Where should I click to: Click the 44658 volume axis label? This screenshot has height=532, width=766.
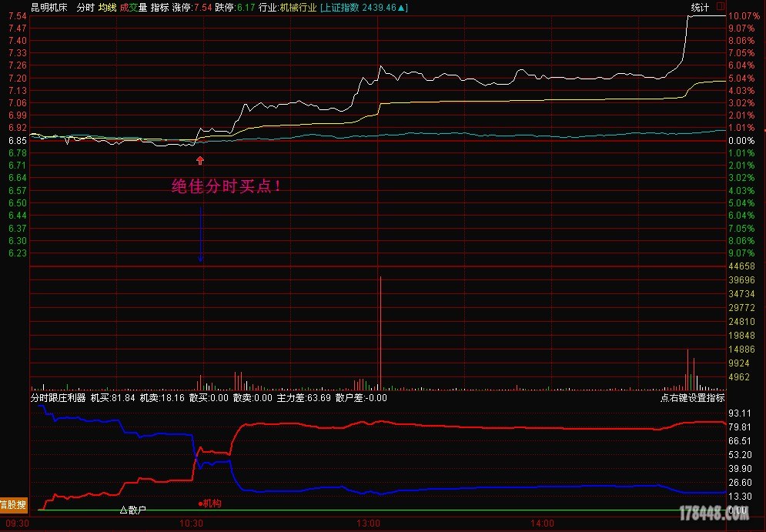click(x=741, y=266)
